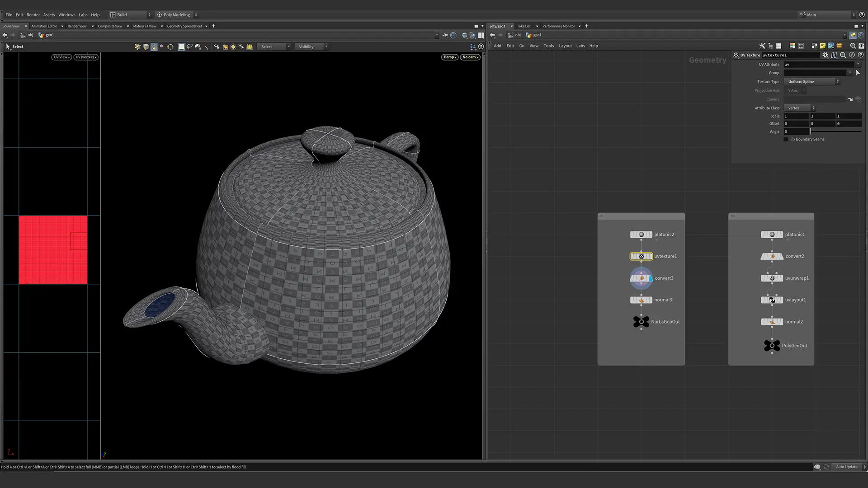Enable Fix Boundary Seams checkbox
The width and height of the screenshot is (868, 488).
coord(786,139)
